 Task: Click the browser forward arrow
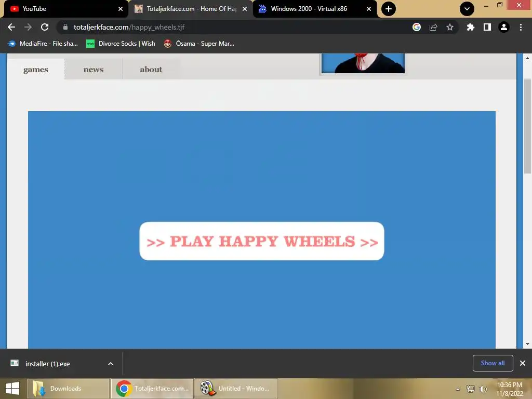tap(28, 27)
